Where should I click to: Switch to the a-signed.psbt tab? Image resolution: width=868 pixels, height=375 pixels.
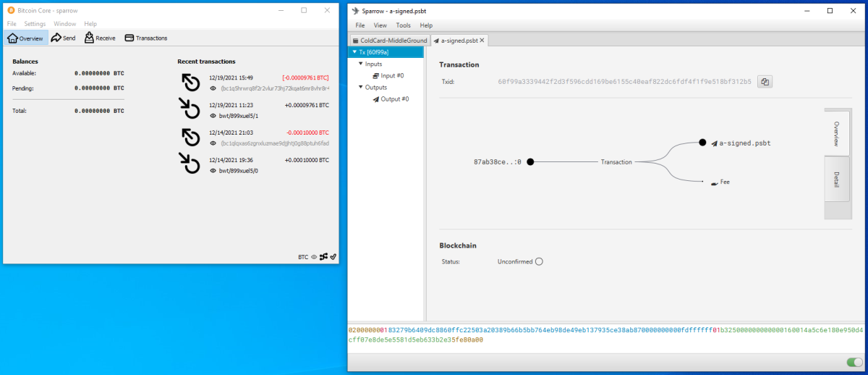coord(461,41)
